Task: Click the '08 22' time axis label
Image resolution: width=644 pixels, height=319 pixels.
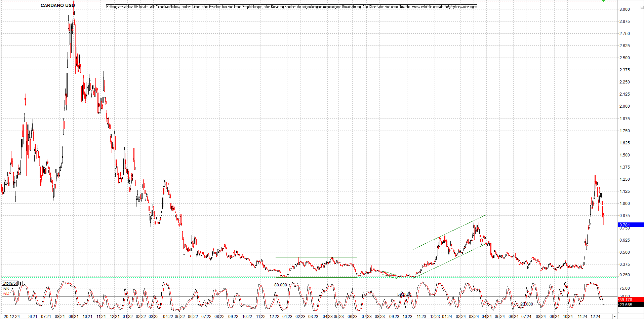Action: [x=219, y=317]
